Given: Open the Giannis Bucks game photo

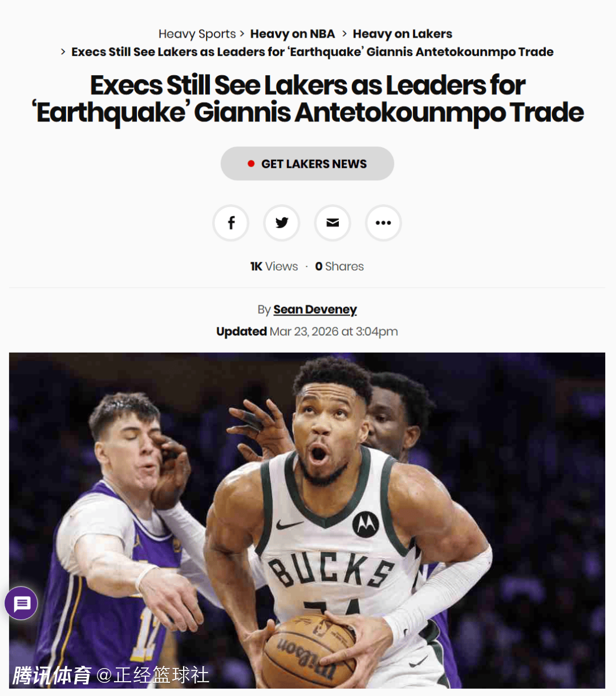Looking at the screenshot, I should coord(307,520).
